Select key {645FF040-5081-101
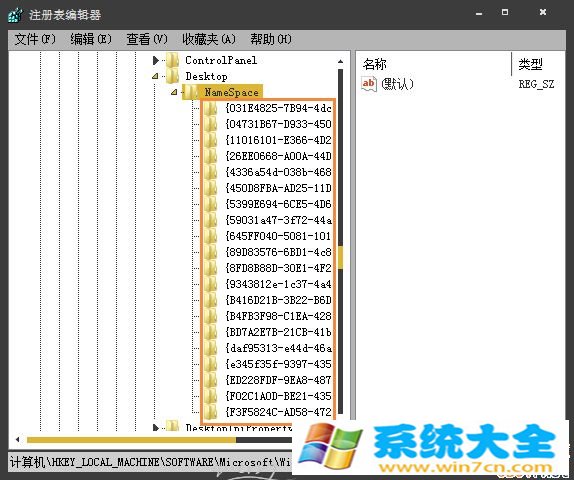This screenshot has height=480, width=574. pos(279,236)
